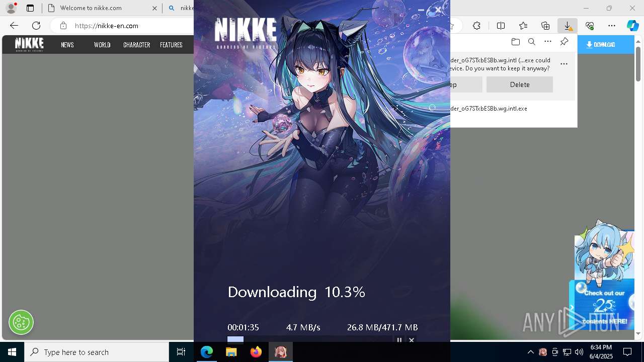Open NEWS in the site navigation

[x=67, y=45]
